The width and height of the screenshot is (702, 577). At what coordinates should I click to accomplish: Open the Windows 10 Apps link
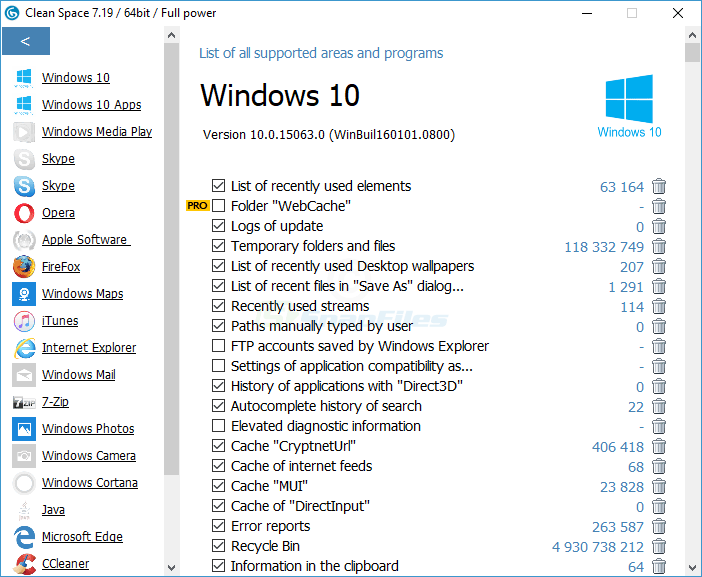pyautogui.click(x=92, y=105)
